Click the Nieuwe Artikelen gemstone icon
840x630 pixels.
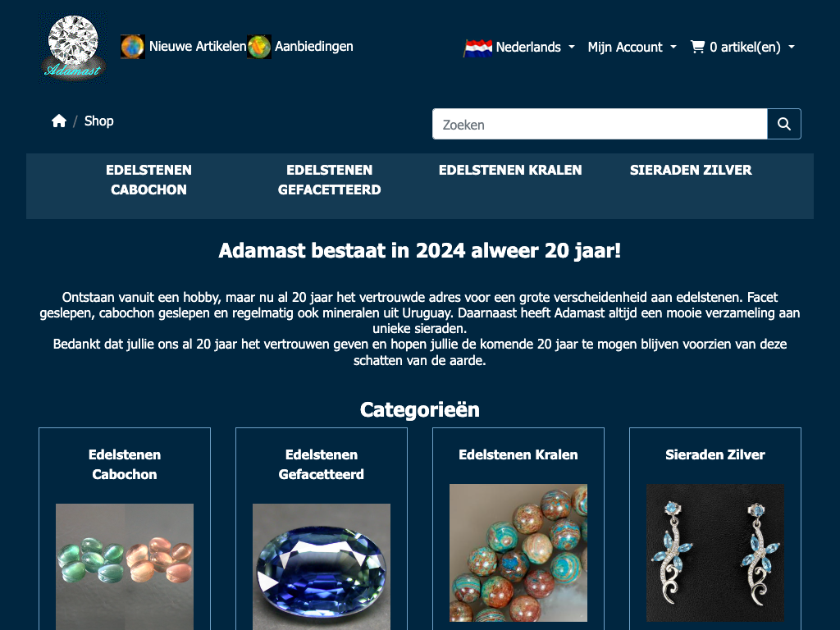point(132,47)
